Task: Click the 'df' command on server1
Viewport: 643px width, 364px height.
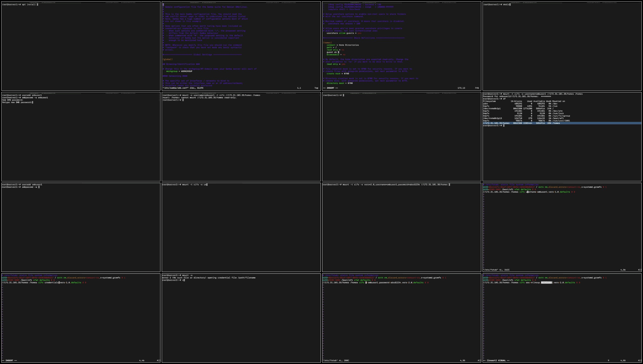Action: (504, 99)
